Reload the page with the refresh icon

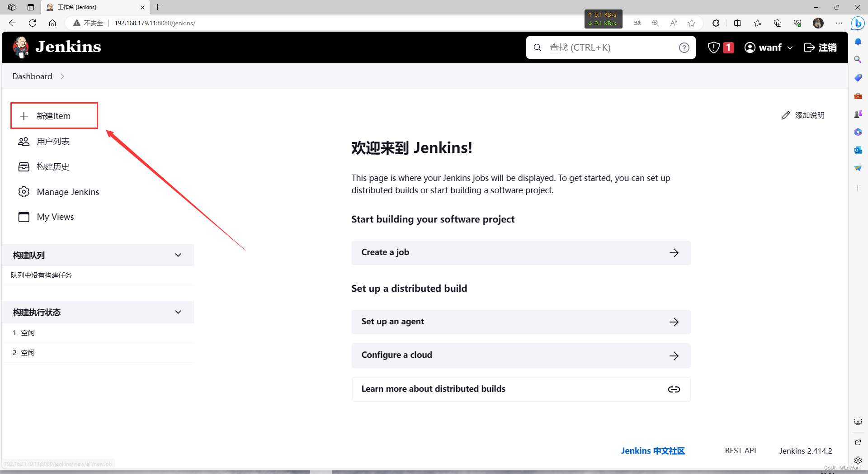click(33, 23)
